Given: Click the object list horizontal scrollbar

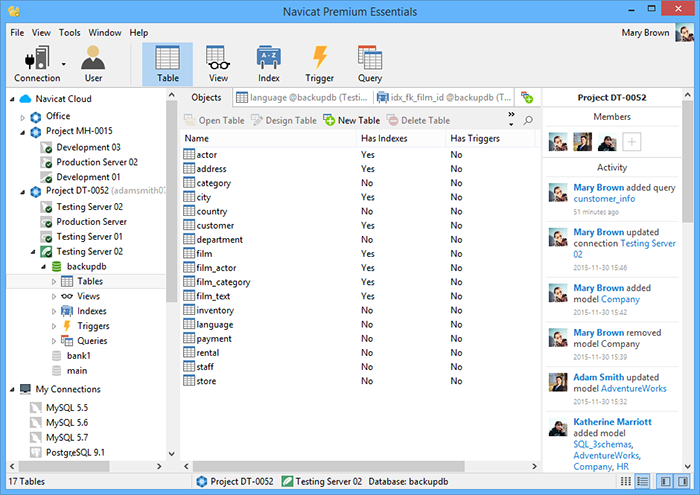Looking at the screenshot, I should (x=328, y=466).
